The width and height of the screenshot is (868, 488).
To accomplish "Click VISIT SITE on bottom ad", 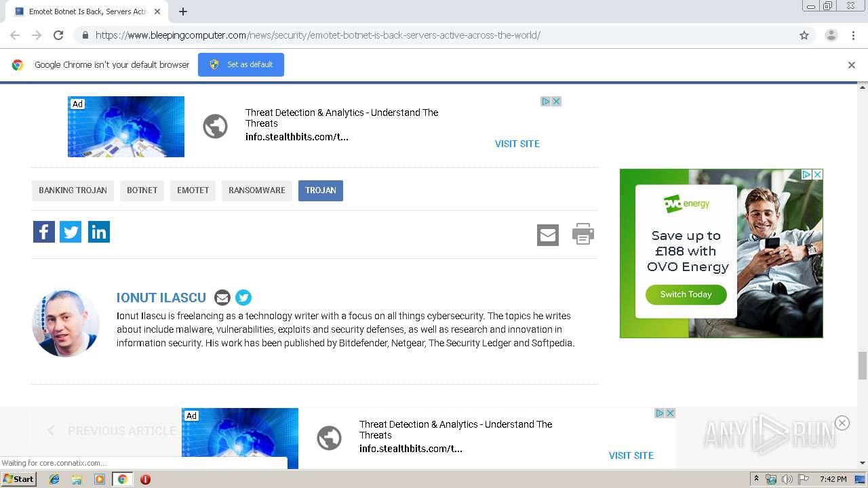I will coord(631,455).
